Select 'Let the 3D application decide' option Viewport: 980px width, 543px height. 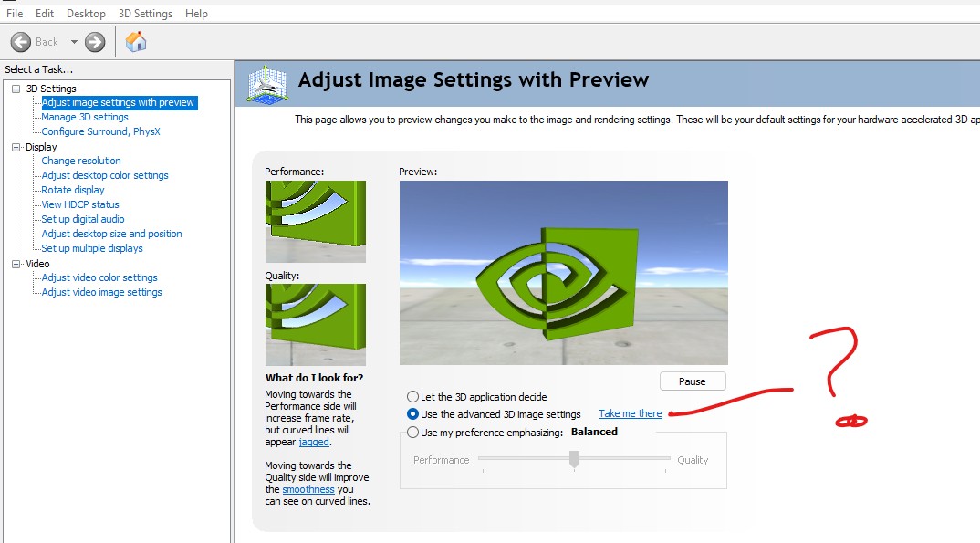pos(413,397)
